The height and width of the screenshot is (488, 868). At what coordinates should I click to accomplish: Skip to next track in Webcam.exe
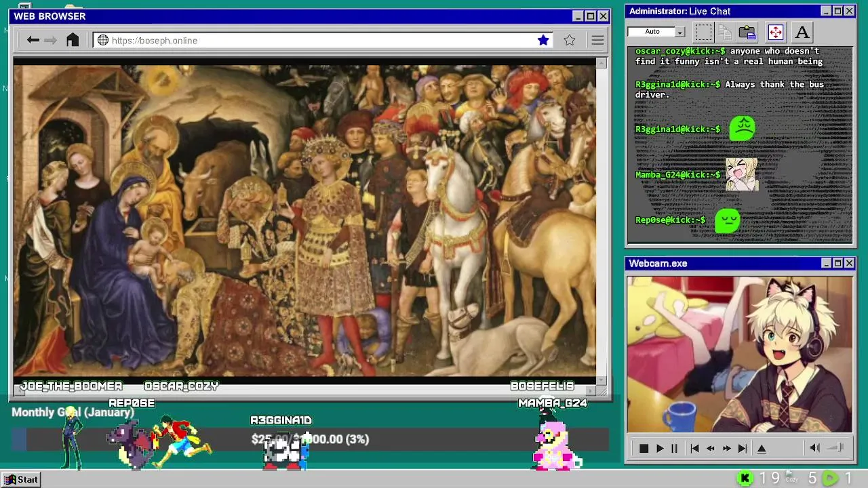[x=742, y=448]
